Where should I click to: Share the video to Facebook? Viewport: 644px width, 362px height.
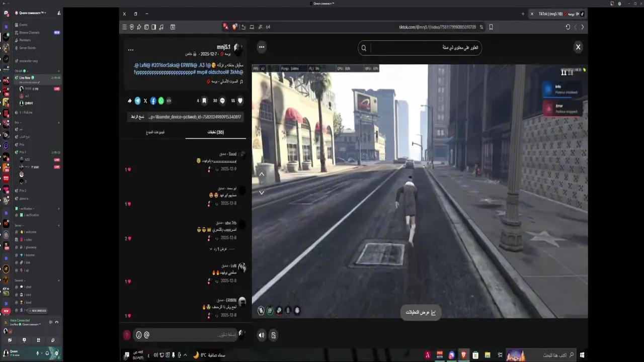coord(153,101)
